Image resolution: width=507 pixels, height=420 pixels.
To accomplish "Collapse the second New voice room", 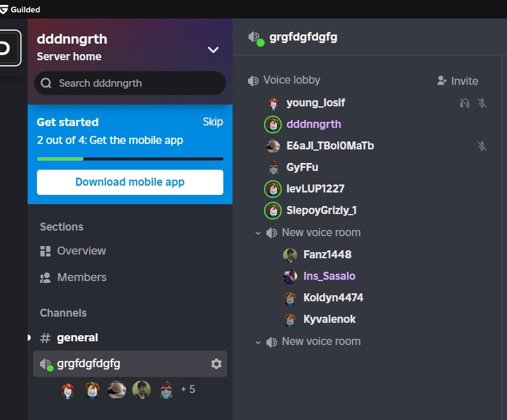I will point(258,342).
